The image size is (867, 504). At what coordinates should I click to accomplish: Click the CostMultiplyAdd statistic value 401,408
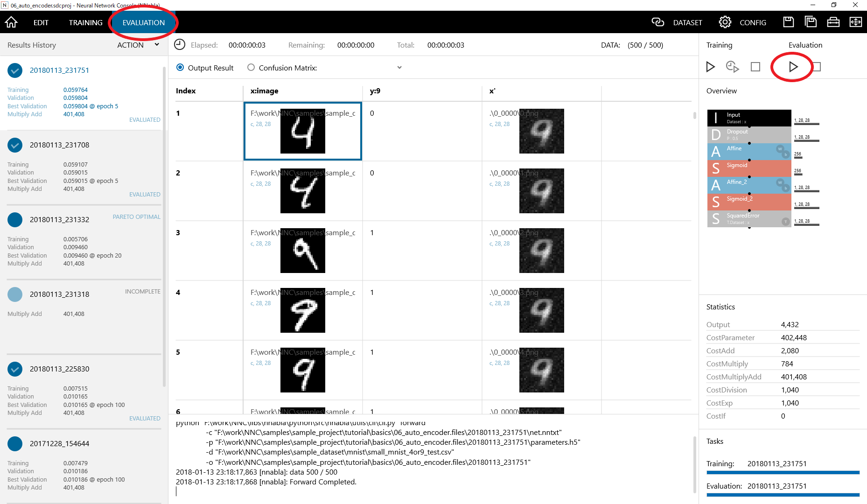pos(794,377)
